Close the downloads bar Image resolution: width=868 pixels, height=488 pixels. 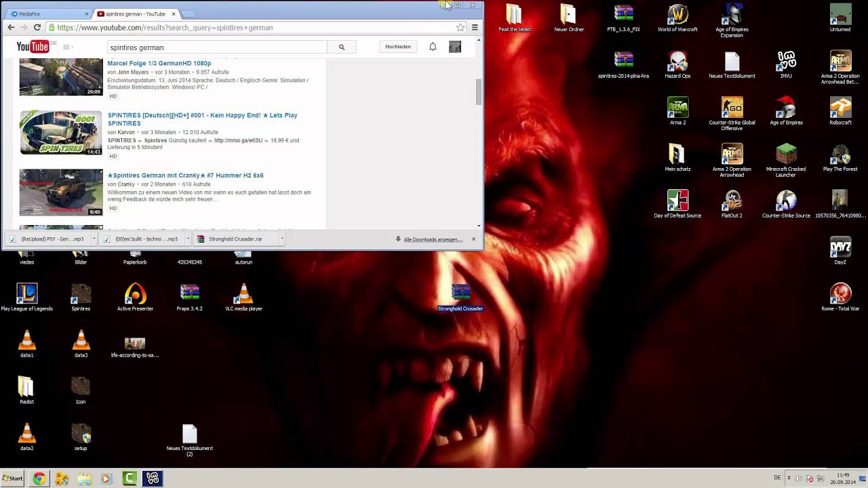(473, 239)
